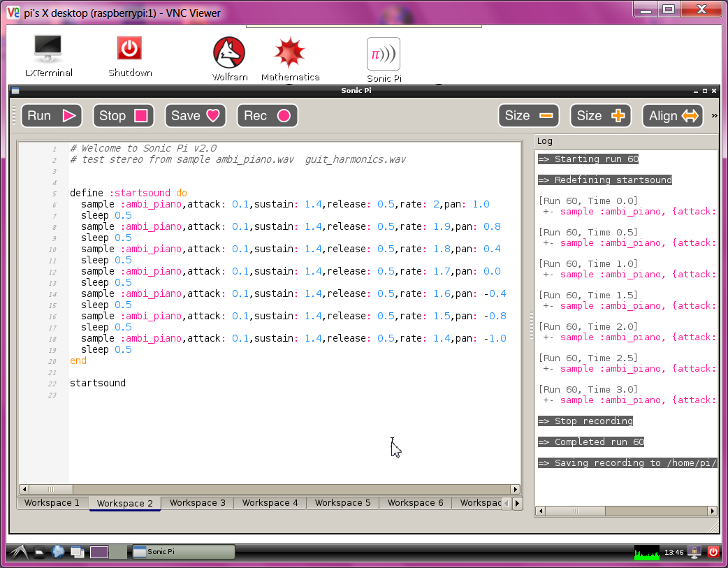Increase text size with Size plus
The image size is (728, 568).
[601, 116]
